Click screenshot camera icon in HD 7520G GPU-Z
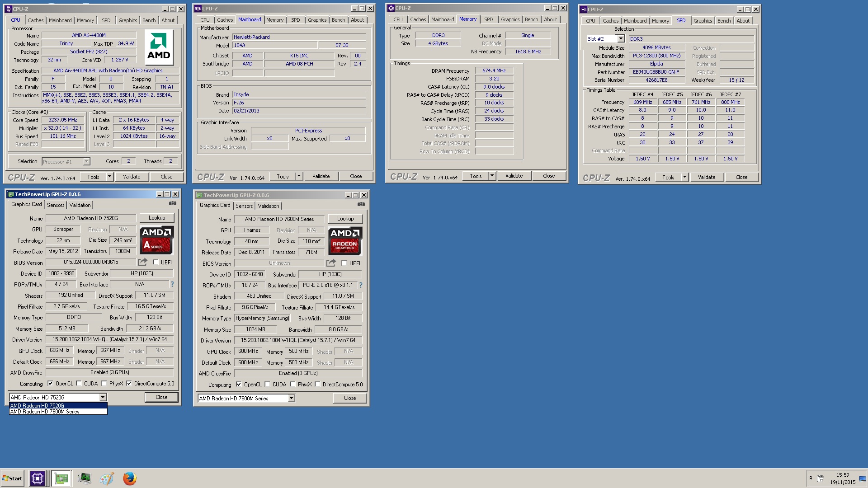Image resolution: width=868 pixels, height=488 pixels. coord(173,204)
